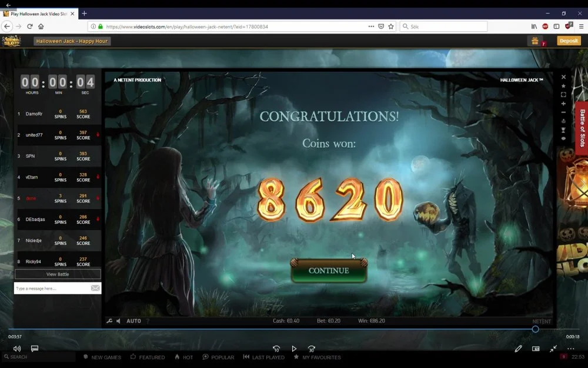The width and height of the screenshot is (588, 368).
Task: Bookmark this page star icon
Action: coord(391,26)
